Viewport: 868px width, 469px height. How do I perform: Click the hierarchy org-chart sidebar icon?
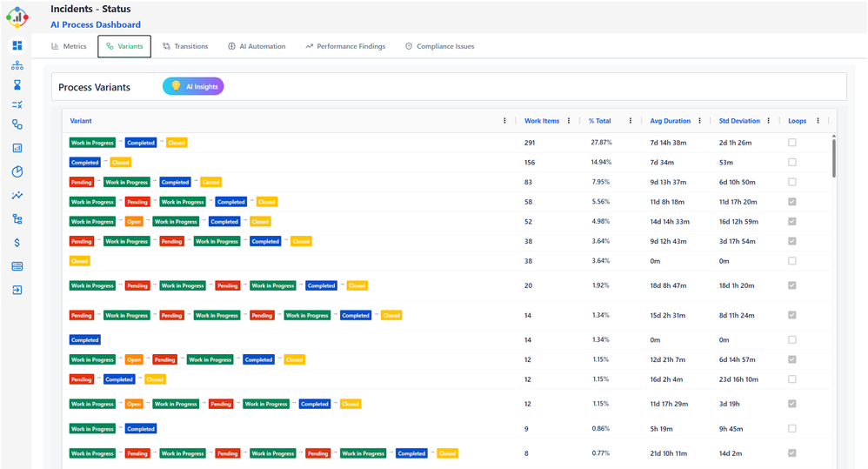coord(17,65)
